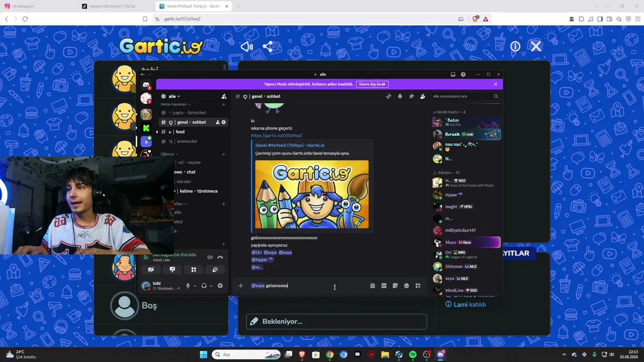Select member milliyetcikurt47 in member list
644x362 pixels.
(466, 230)
